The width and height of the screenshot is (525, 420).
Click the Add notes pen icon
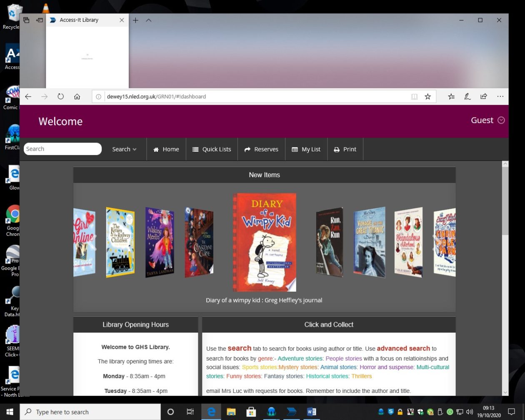pyautogui.click(x=467, y=96)
